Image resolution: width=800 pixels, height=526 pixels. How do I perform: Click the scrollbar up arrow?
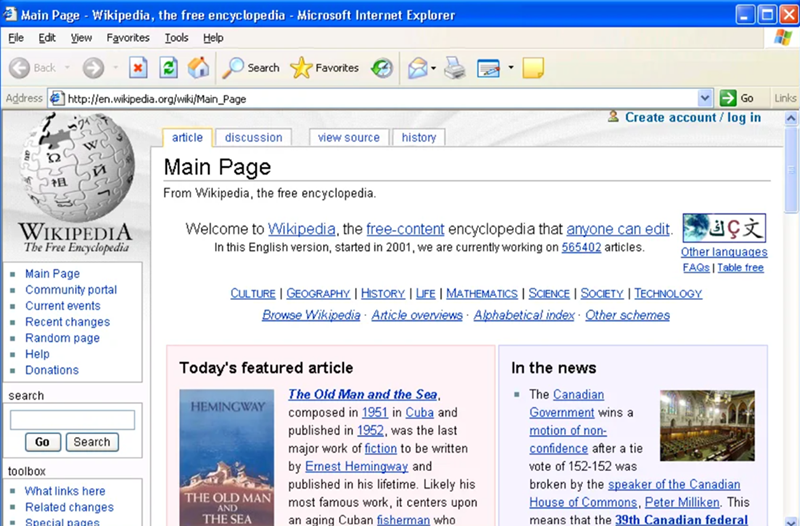point(791,118)
